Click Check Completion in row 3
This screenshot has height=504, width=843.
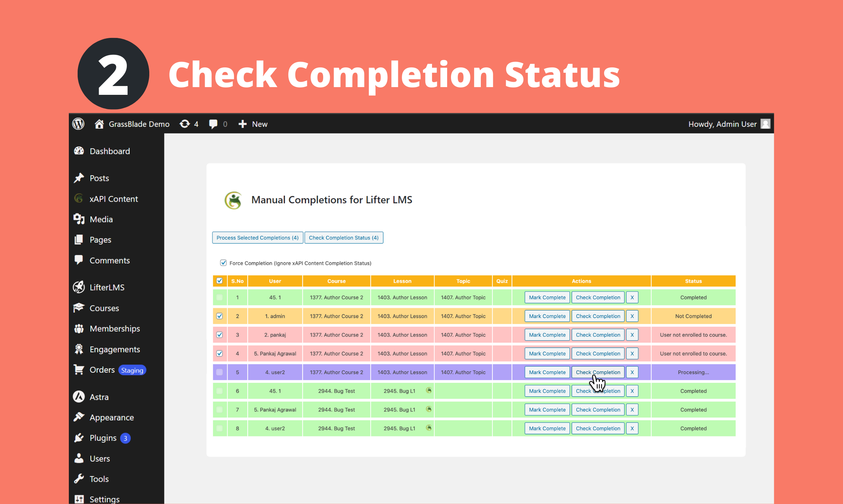point(598,335)
